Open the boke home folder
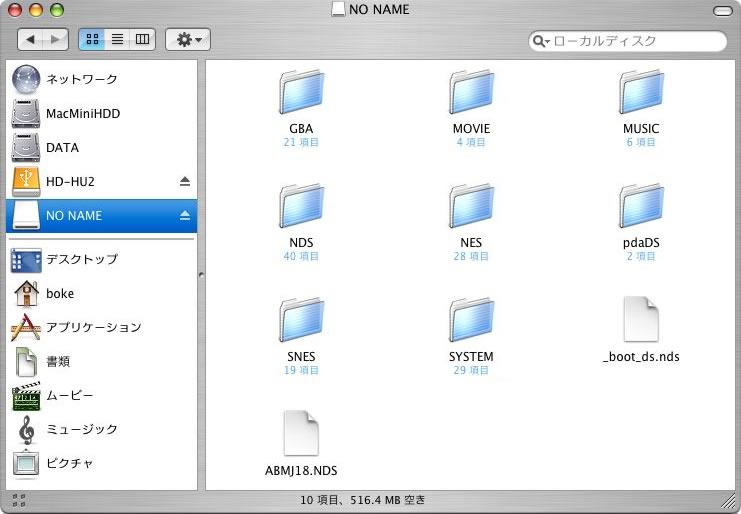Viewport: 741px width, 514px height. click(102, 293)
